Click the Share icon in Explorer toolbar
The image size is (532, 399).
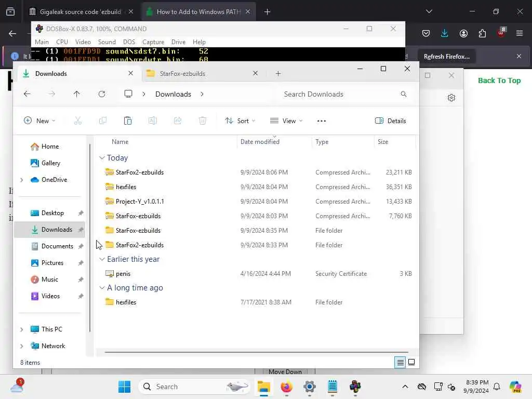[178, 121]
